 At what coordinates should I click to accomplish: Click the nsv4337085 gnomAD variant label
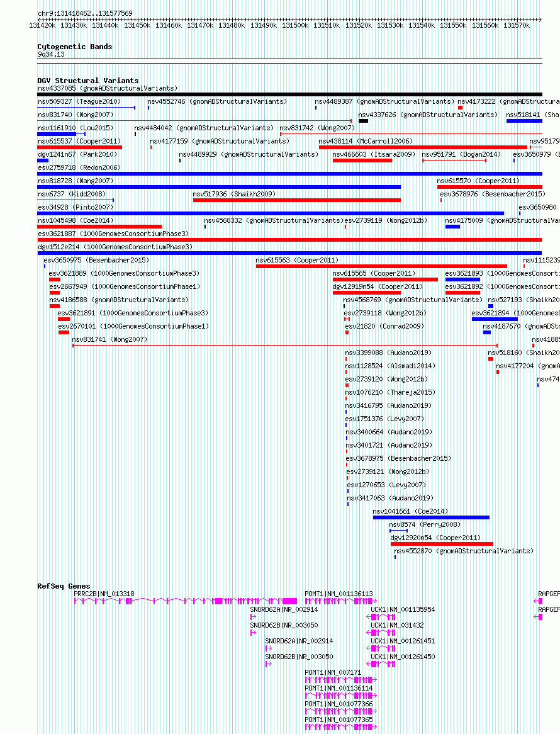point(108,88)
